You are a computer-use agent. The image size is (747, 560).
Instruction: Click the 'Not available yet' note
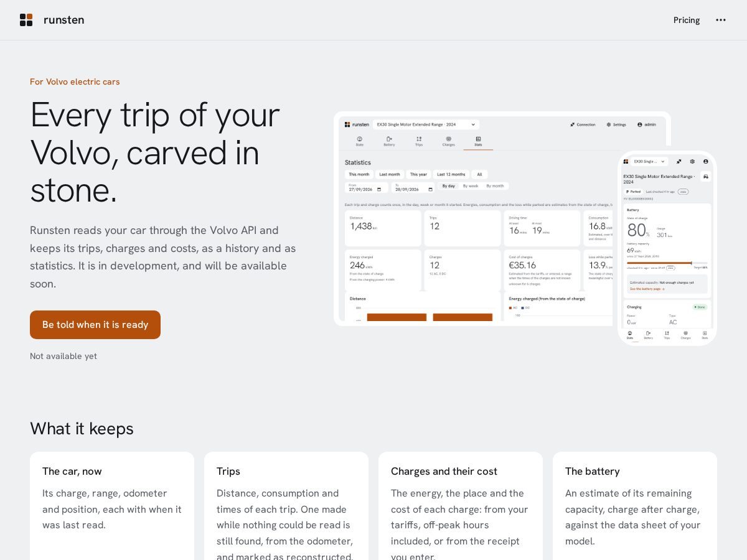[63, 356]
